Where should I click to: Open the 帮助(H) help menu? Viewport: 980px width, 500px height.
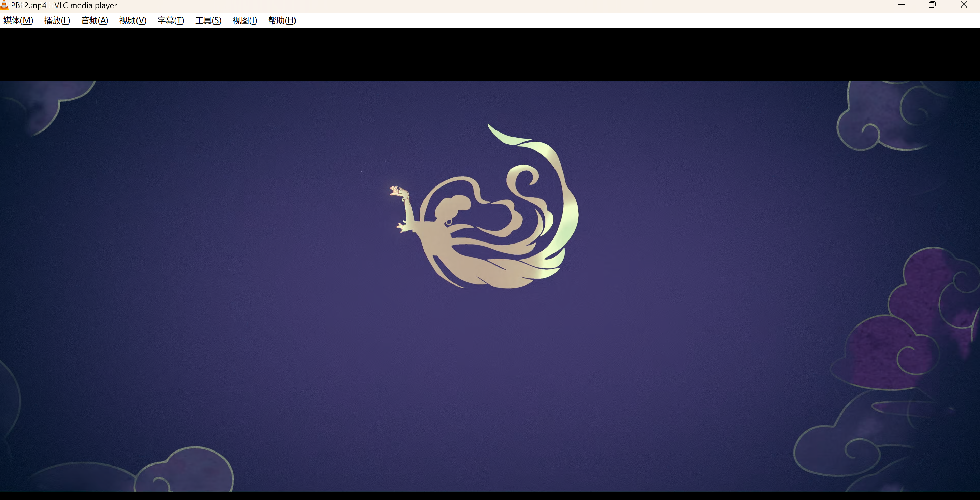pyautogui.click(x=282, y=20)
